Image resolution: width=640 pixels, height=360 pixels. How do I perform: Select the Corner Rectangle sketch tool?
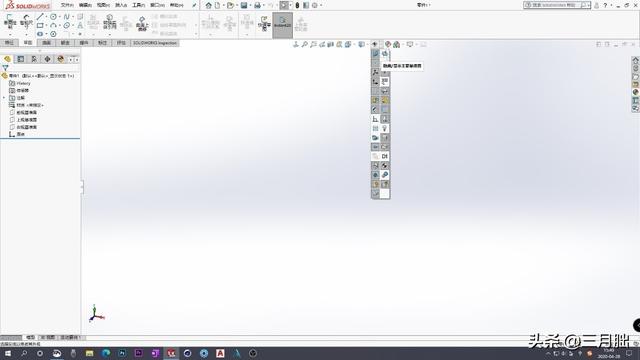point(40,25)
